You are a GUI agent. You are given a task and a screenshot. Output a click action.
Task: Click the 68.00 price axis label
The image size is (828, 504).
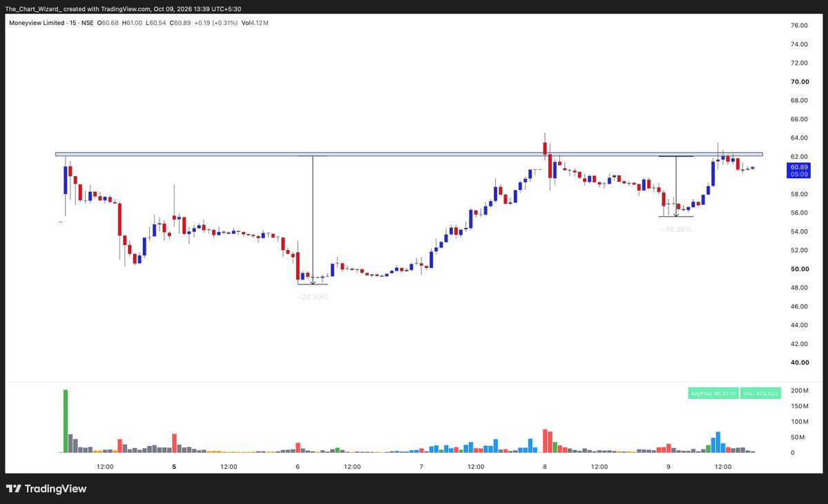tap(799, 100)
